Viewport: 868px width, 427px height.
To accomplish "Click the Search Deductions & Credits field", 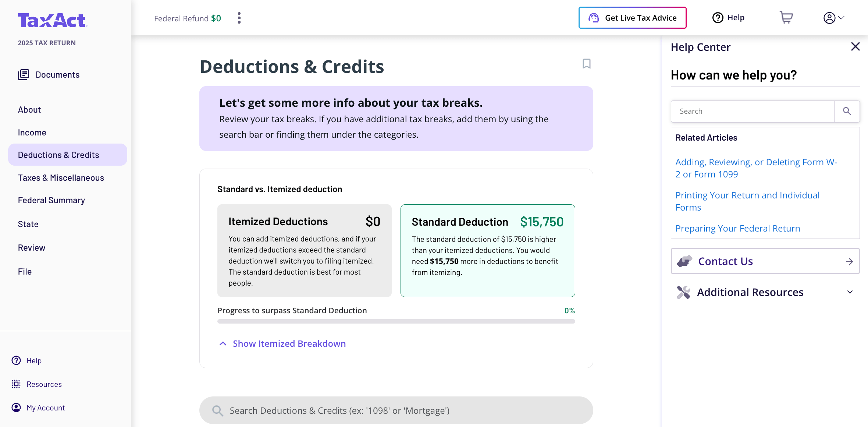I will (396, 410).
